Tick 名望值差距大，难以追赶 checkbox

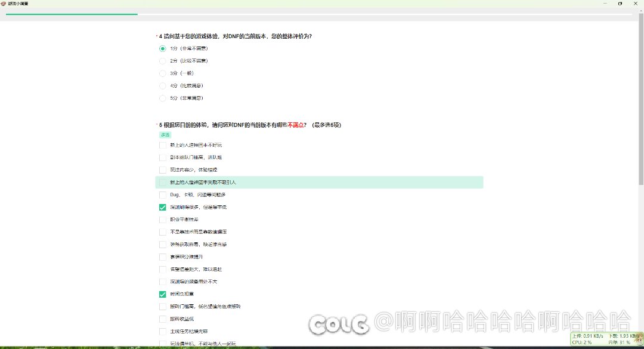coord(163,269)
